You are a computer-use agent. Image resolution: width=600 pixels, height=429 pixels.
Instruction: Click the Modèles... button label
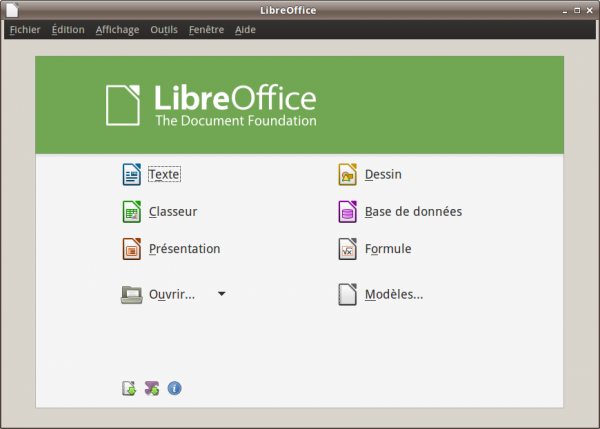394,294
